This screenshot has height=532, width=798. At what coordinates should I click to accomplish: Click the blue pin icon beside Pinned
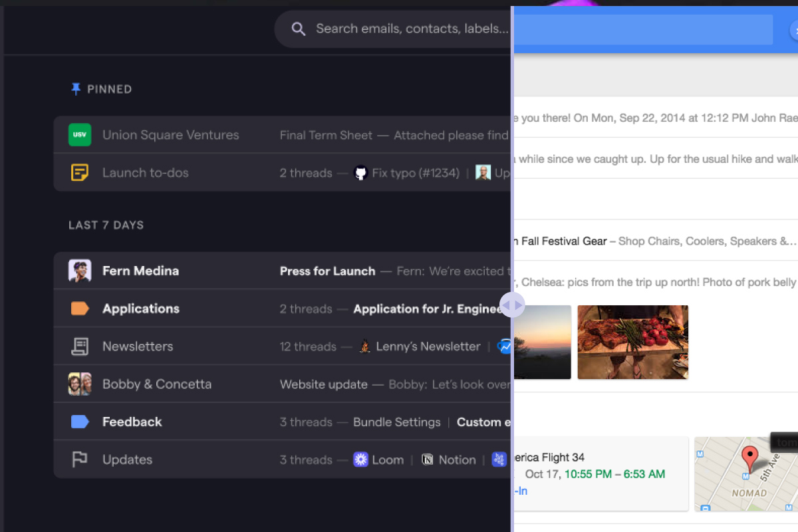coord(76,88)
